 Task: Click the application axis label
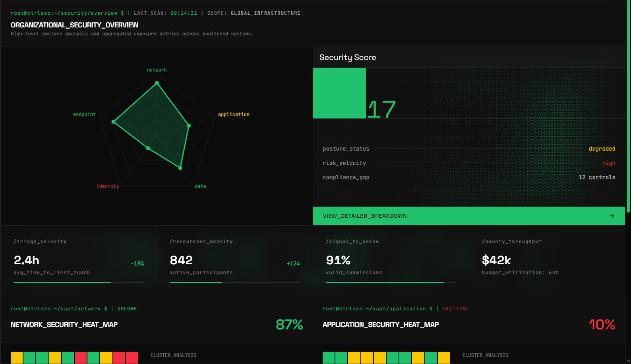point(234,114)
